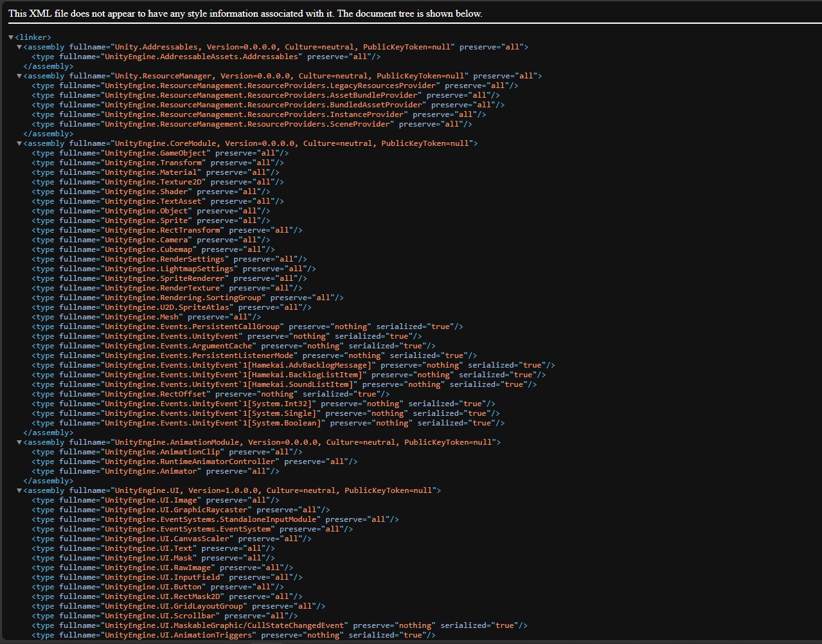This screenshot has width=822, height=644.
Task: Click the UnityEngine.TextAsset type line
Action: 158,201
